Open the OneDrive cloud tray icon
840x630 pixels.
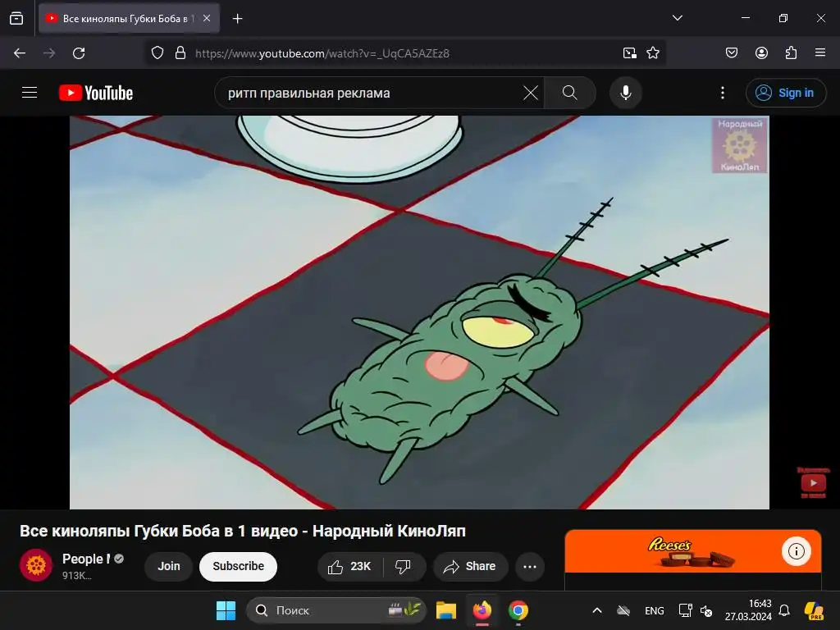(623, 610)
